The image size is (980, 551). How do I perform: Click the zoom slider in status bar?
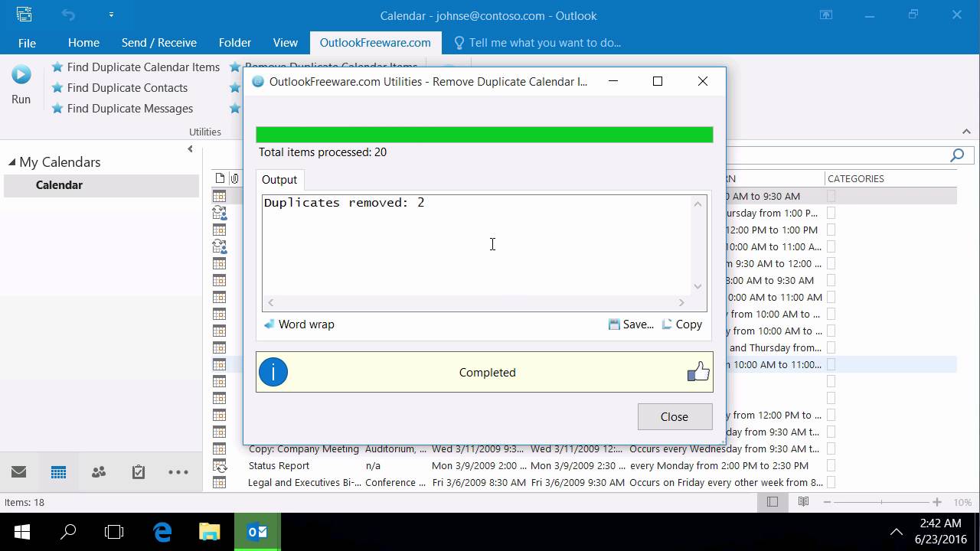pyautogui.click(x=881, y=502)
